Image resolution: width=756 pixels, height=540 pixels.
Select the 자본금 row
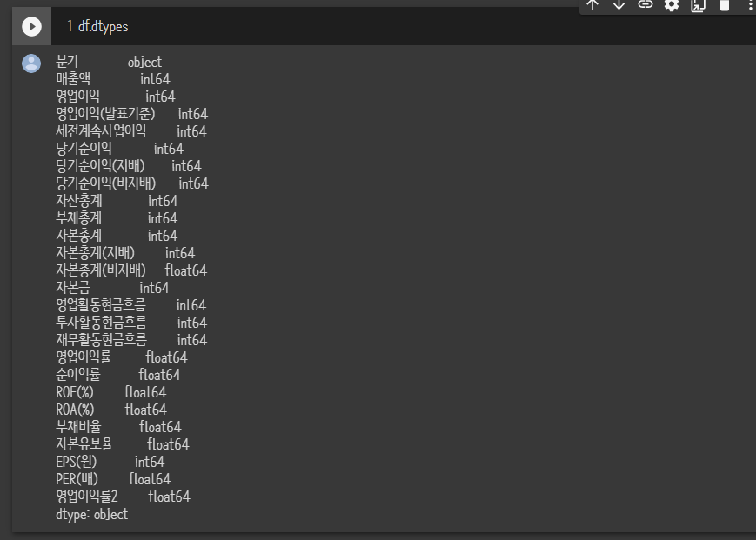[x=112, y=288]
